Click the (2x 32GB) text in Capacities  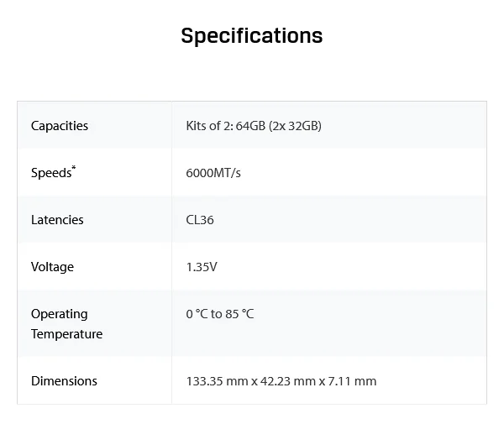pos(295,126)
